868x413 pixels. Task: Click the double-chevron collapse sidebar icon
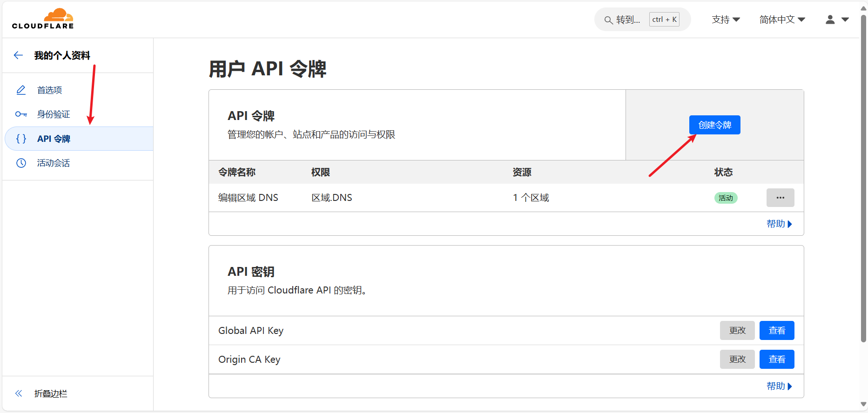[19, 393]
